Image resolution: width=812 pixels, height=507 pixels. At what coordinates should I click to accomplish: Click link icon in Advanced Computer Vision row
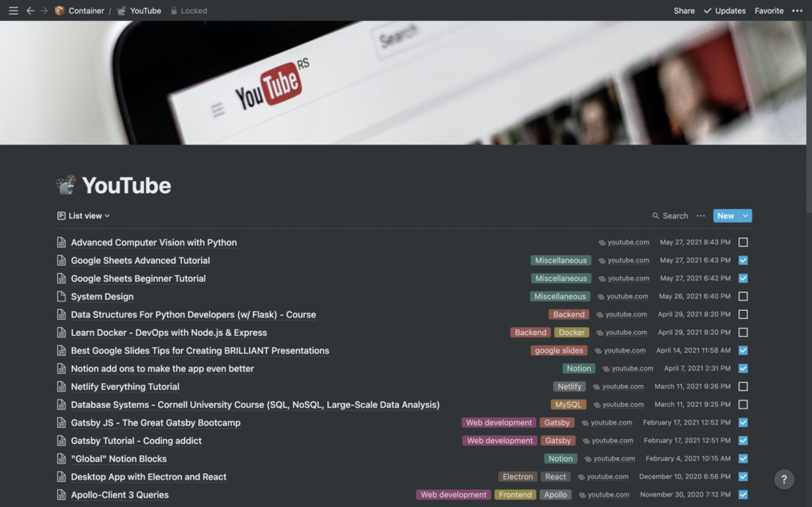602,242
